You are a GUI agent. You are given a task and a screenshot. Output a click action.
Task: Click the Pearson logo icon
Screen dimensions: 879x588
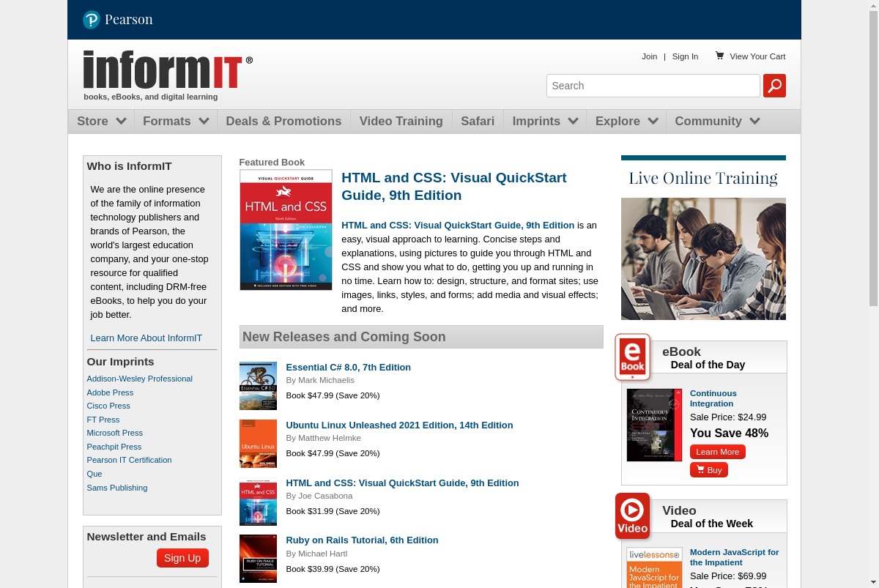click(92, 20)
